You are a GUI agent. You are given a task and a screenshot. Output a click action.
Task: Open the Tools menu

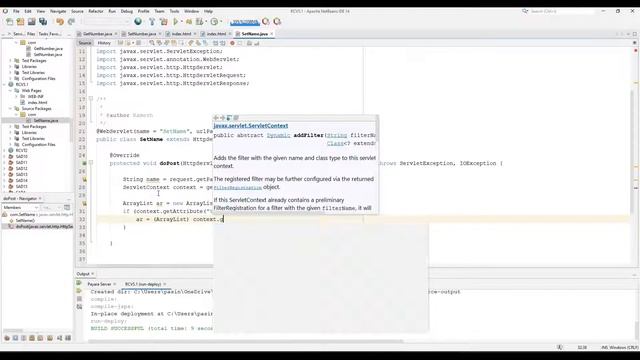click(x=174, y=11)
